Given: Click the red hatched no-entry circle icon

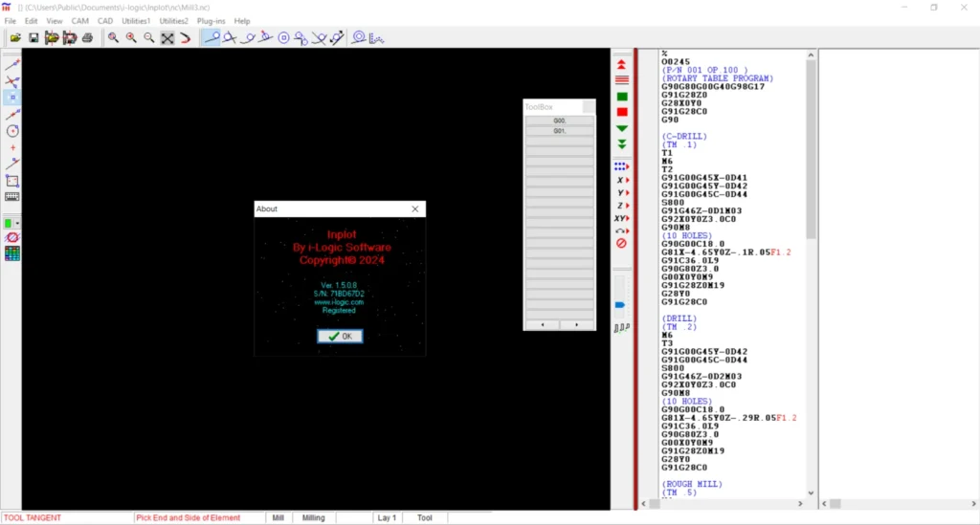Looking at the screenshot, I should [x=11, y=238].
